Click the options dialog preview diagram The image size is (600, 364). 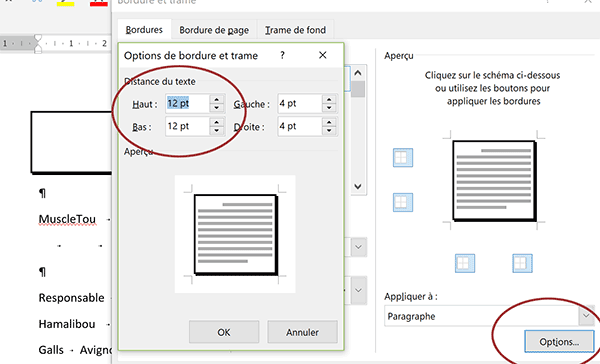[x=235, y=234]
